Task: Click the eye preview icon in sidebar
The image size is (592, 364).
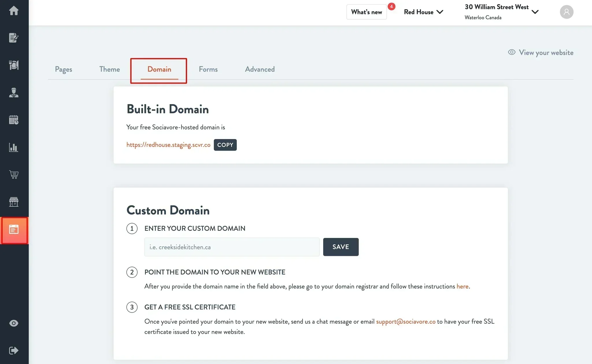Action: pos(14,323)
